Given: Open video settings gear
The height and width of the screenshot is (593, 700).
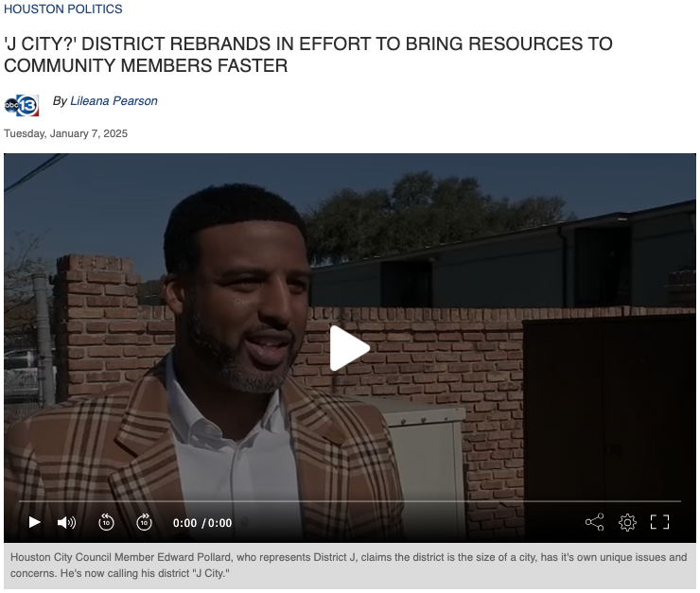Looking at the screenshot, I should (x=627, y=522).
